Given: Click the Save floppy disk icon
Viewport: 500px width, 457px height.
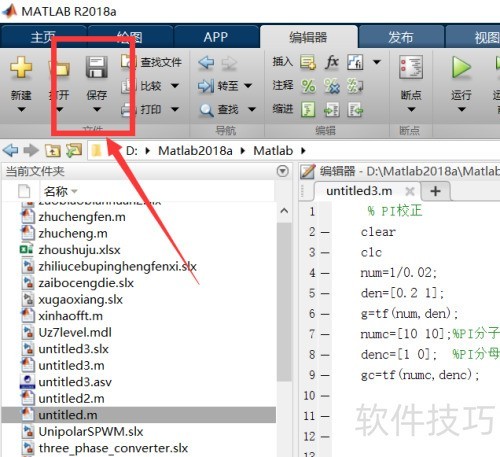Looking at the screenshot, I should pos(97,67).
